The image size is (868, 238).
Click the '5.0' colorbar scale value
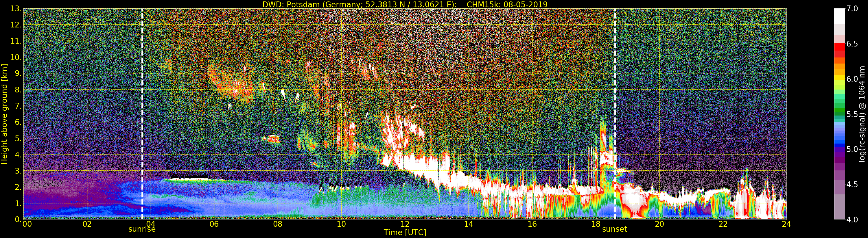852,149
